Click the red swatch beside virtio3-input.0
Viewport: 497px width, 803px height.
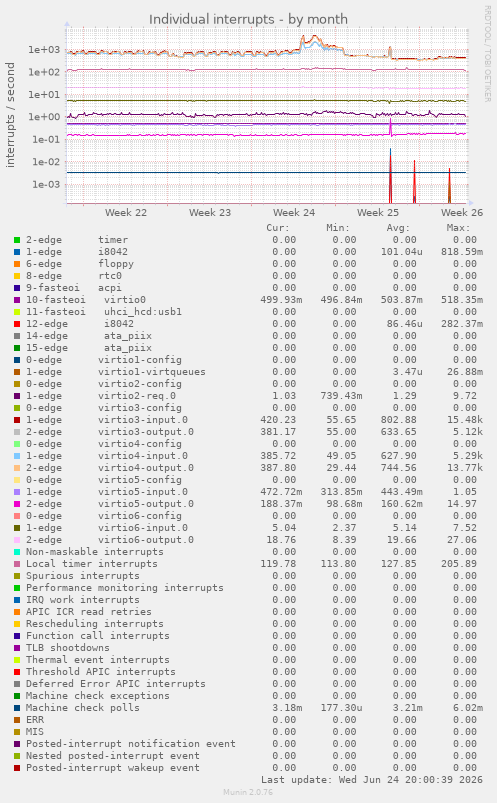[x=17, y=420]
